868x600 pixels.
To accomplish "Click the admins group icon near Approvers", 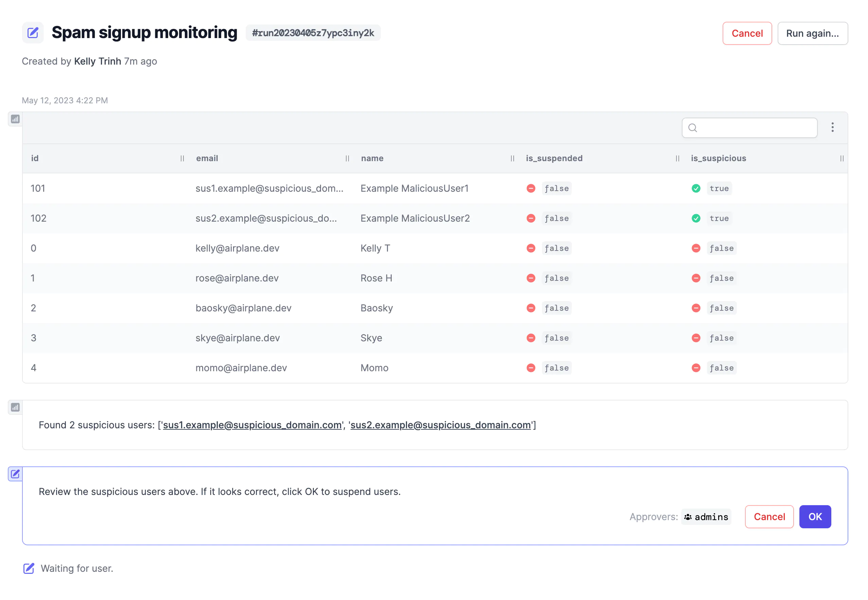I will coord(687,517).
